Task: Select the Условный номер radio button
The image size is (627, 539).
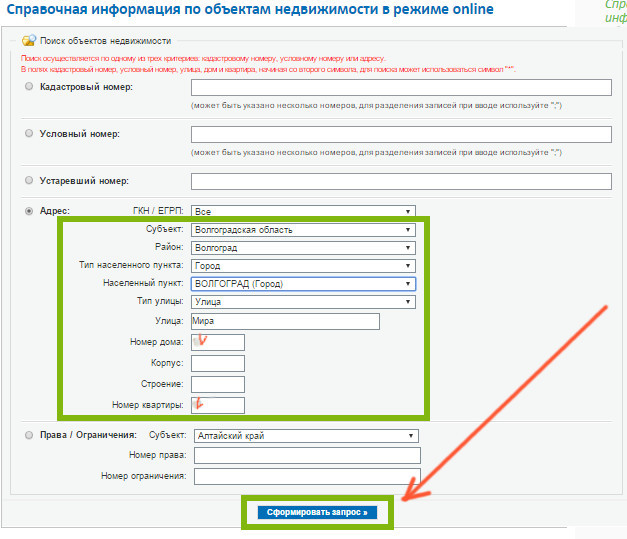Action: [29, 134]
